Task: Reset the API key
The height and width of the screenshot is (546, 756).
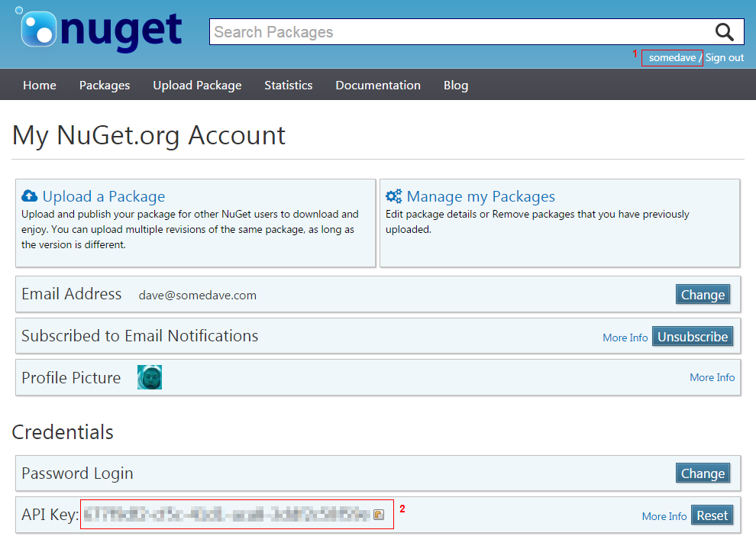Action: pyautogui.click(x=712, y=515)
